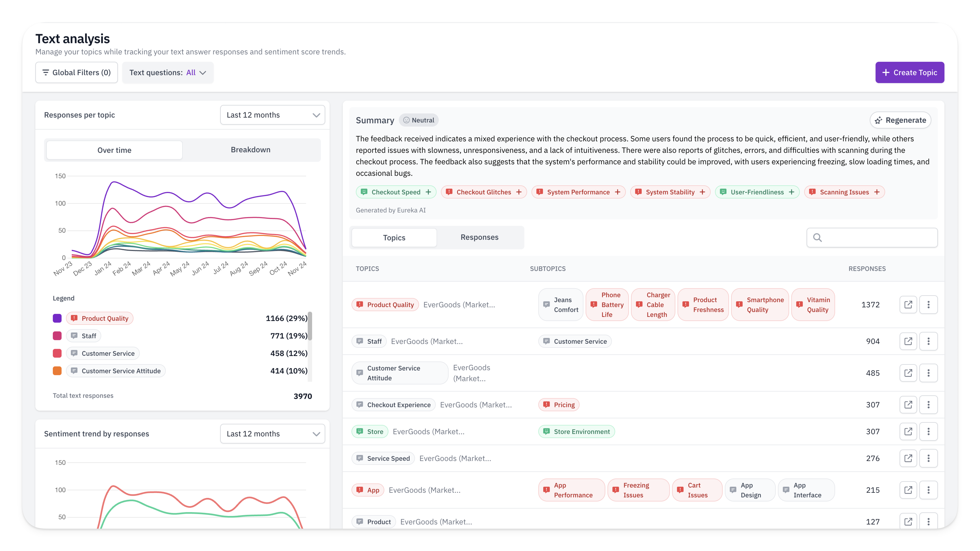Click the search magnifier icon in topics search

pos(817,238)
